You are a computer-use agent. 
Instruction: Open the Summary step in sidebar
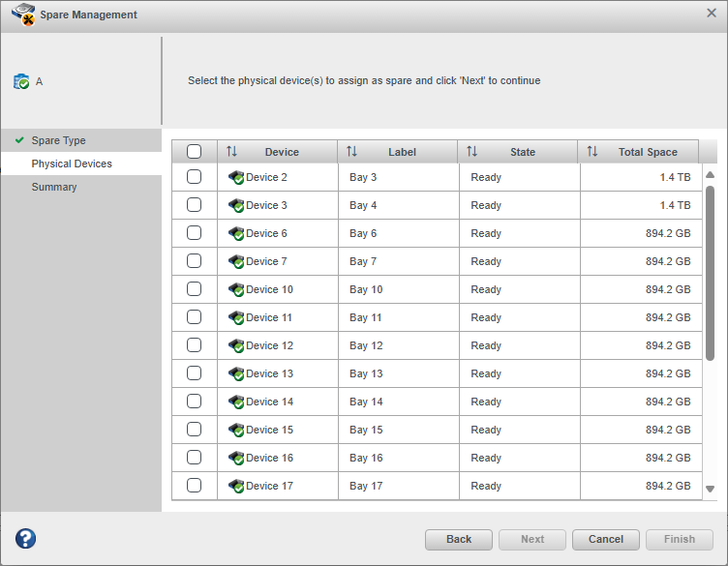click(x=54, y=187)
